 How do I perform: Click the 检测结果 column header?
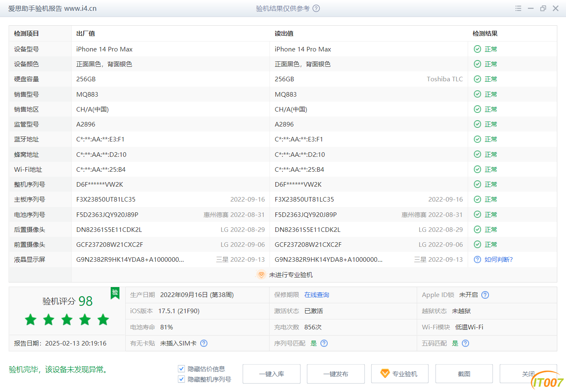485,34
